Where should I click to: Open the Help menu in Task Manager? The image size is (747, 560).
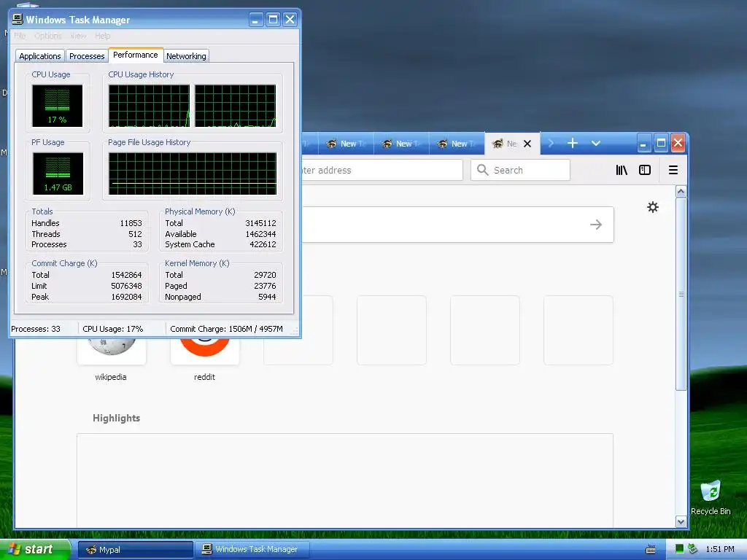[x=102, y=36]
